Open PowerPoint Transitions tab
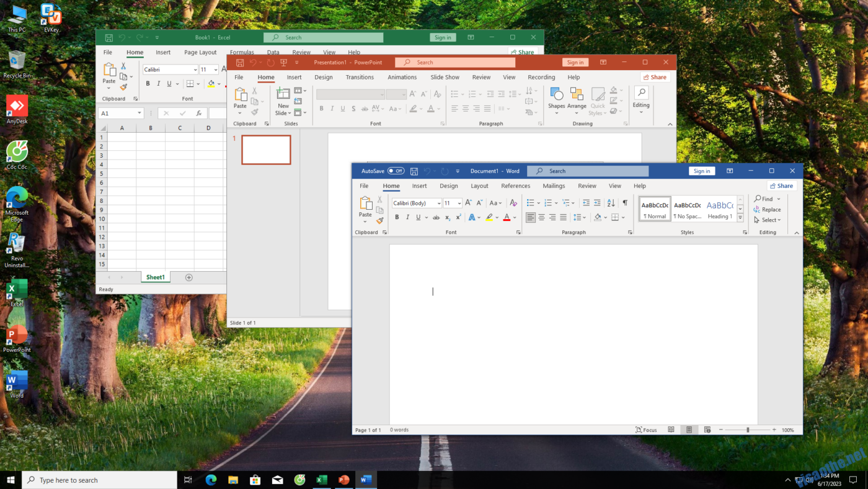 click(x=360, y=78)
